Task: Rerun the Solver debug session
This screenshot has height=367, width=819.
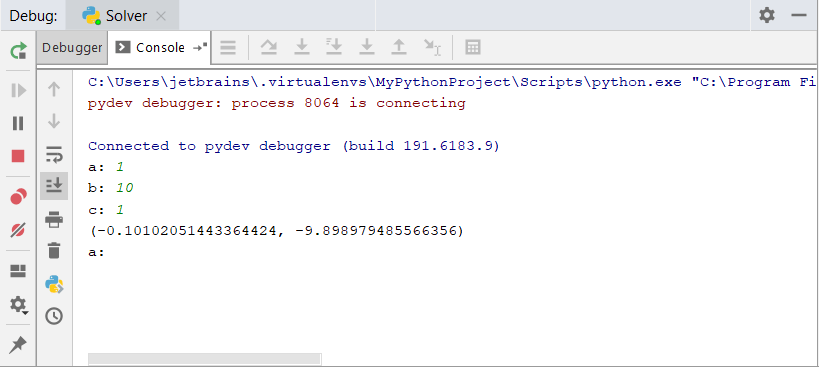Action: click(18, 51)
